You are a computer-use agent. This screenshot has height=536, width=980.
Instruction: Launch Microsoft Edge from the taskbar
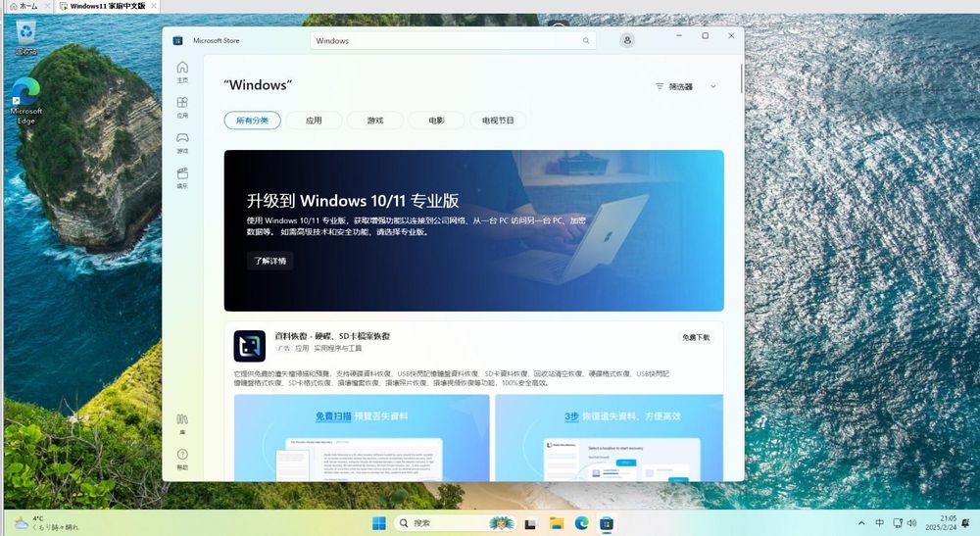[x=581, y=523]
